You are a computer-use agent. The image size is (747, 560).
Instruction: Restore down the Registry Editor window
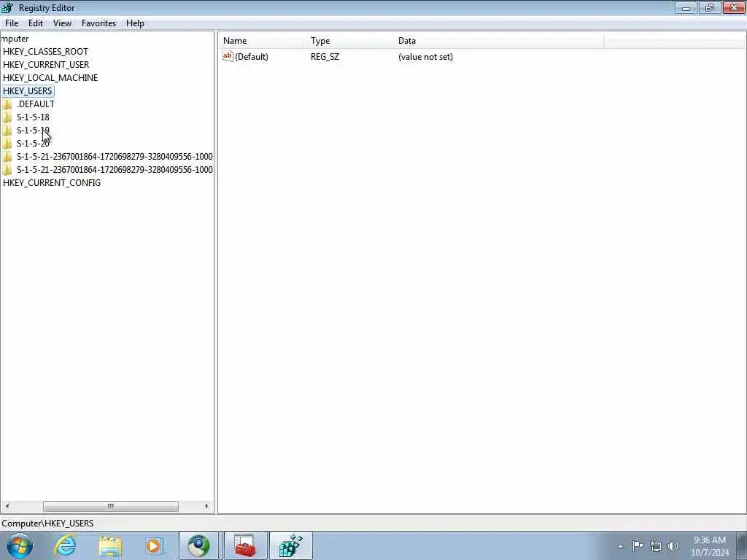710,7
